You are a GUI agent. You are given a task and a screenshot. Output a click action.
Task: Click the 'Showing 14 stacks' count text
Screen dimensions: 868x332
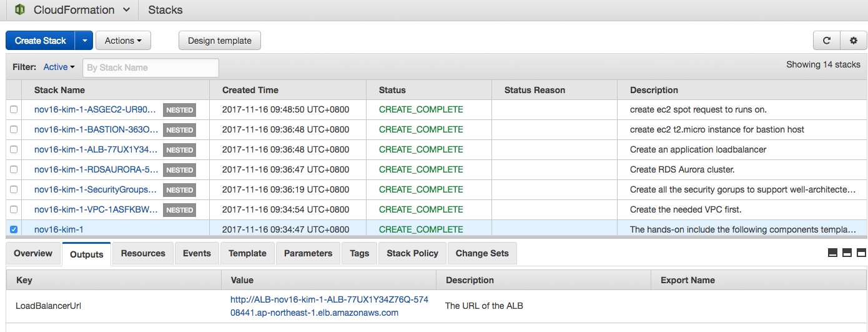tap(823, 64)
